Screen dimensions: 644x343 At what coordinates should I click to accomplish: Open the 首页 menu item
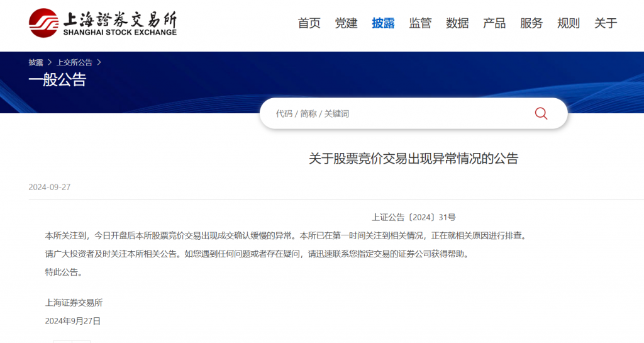(x=309, y=23)
